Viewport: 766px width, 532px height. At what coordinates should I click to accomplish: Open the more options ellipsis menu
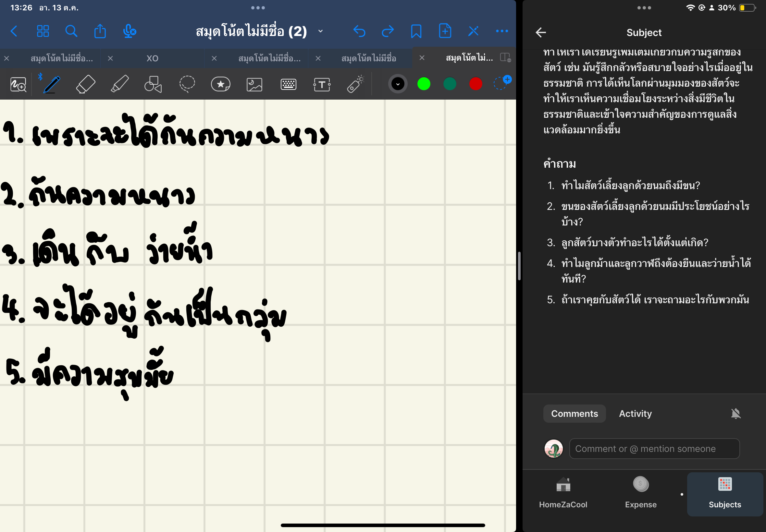pyautogui.click(x=501, y=31)
